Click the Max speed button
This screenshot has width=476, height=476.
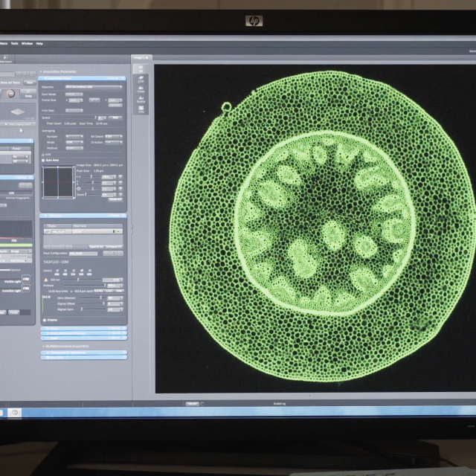[115, 118]
